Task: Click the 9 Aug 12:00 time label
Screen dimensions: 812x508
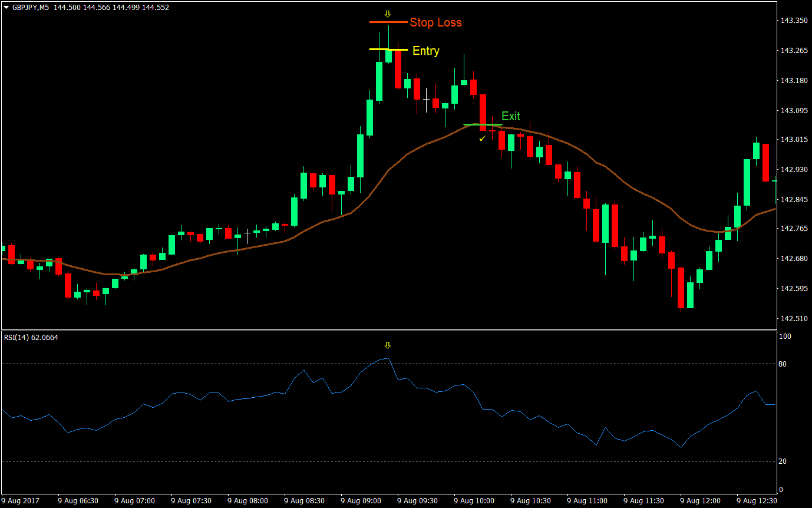Action: pos(700,501)
